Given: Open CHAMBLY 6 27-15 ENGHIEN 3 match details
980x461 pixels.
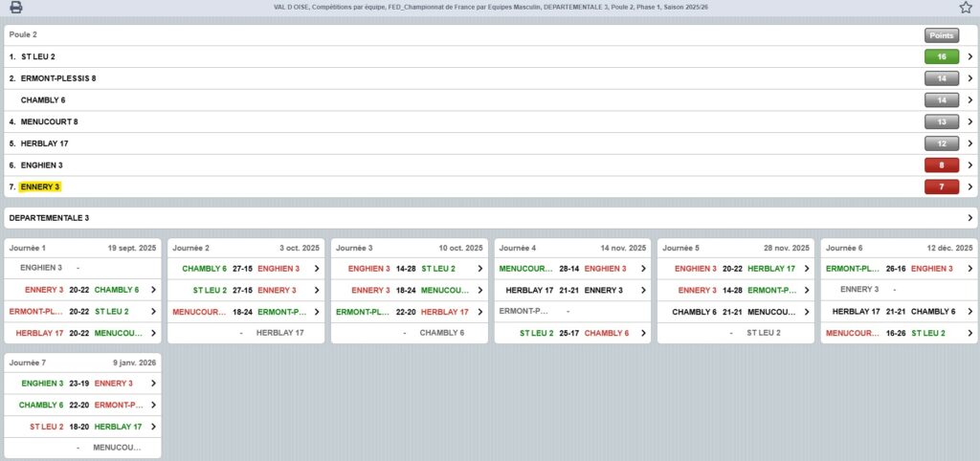Looking at the screenshot, I should coord(316,269).
